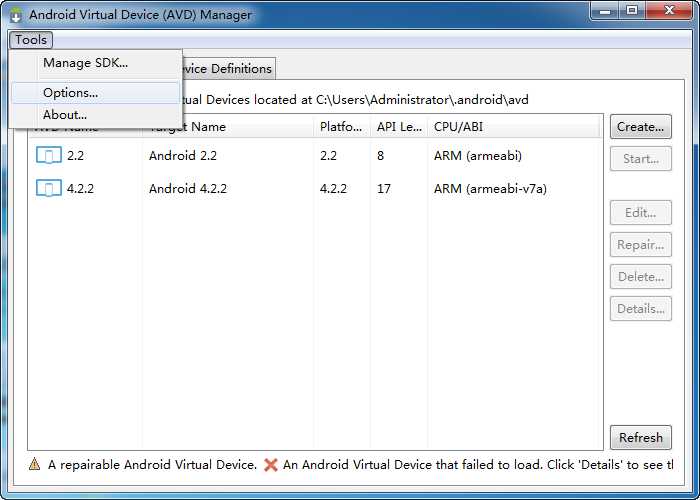Click the red X failed-to-load icon
Viewport: 700px width, 500px height.
tap(271, 465)
